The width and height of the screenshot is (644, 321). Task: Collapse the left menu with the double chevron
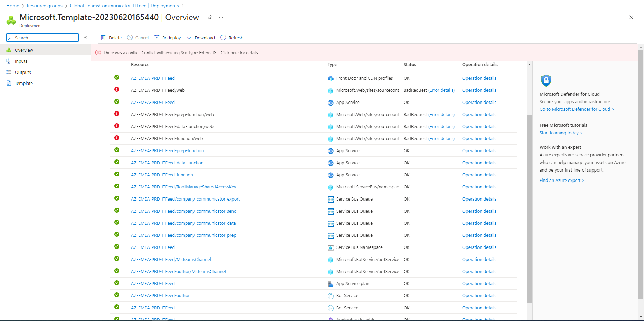point(85,37)
